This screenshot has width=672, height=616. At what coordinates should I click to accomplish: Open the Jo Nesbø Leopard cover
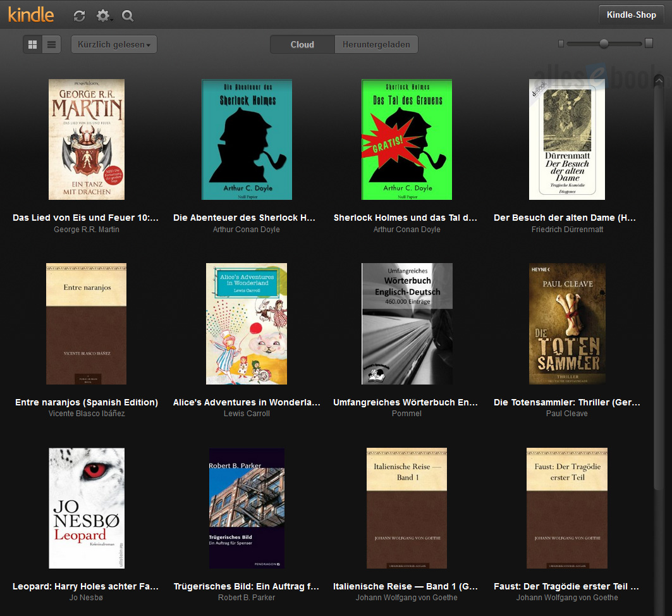[87, 508]
